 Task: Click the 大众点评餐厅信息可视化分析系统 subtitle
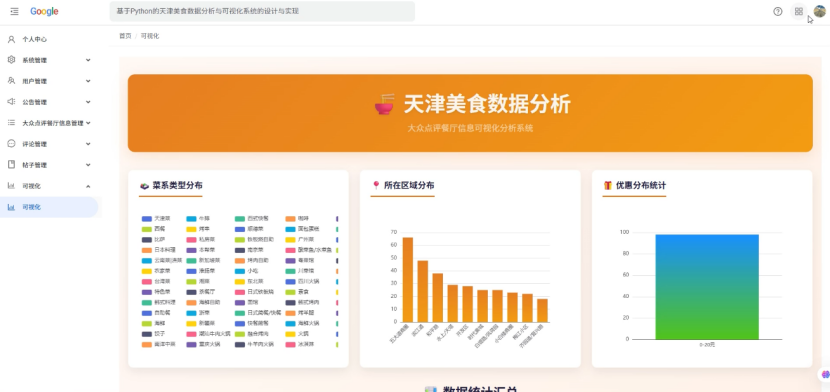click(x=470, y=129)
